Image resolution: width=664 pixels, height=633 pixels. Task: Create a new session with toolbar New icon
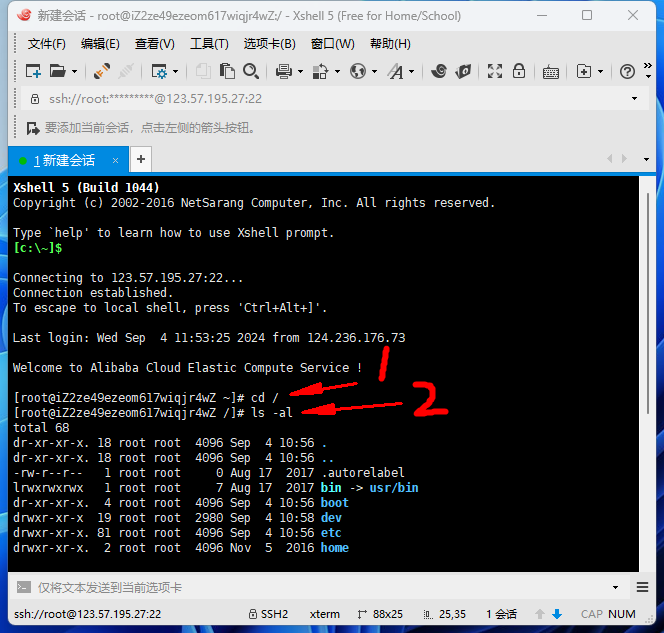tap(33, 71)
